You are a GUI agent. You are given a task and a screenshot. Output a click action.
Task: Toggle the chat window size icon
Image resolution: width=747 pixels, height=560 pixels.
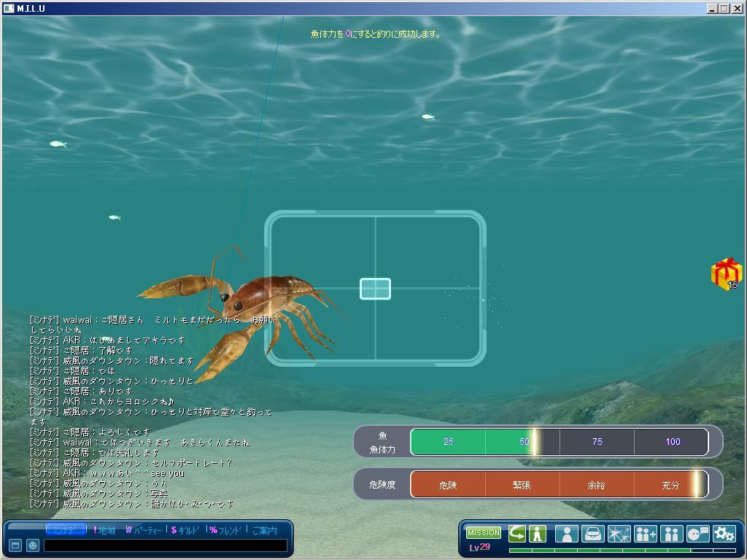15,545
